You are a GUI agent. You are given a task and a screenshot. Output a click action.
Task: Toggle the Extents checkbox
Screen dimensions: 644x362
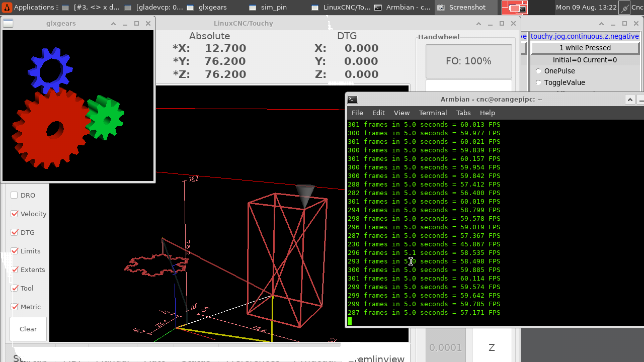tap(15, 269)
